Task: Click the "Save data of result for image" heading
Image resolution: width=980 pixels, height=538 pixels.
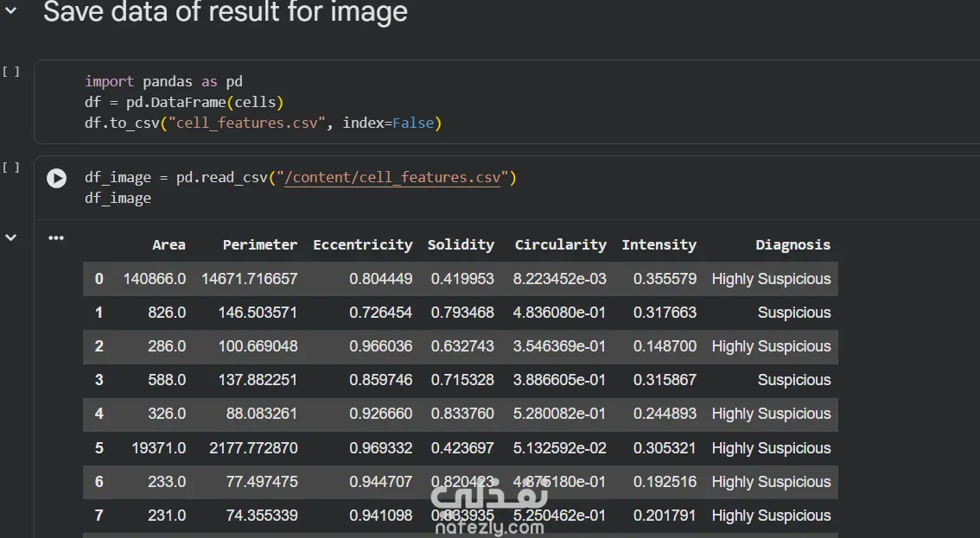Action: tap(225, 12)
